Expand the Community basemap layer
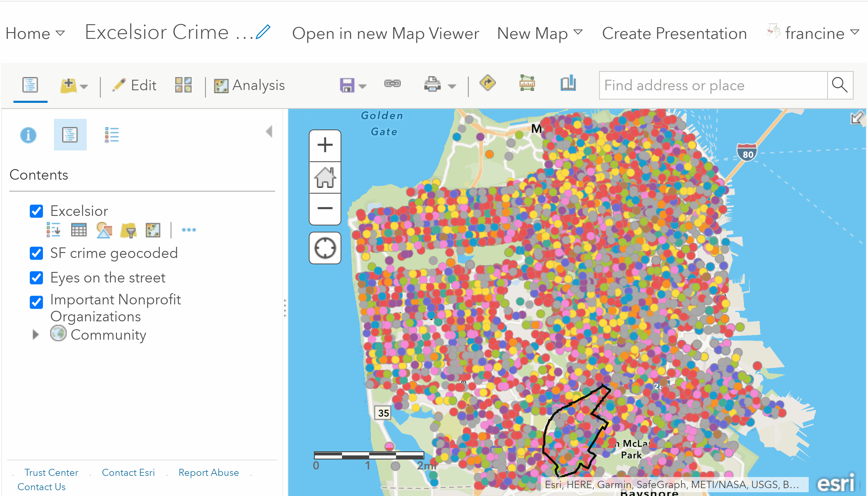 click(x=35, y=334)
